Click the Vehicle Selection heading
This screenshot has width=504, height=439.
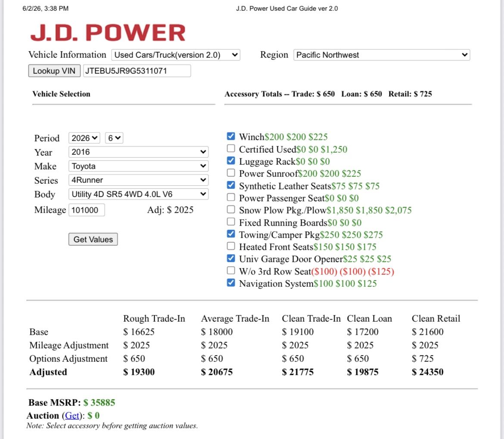(x=62, y=94)
